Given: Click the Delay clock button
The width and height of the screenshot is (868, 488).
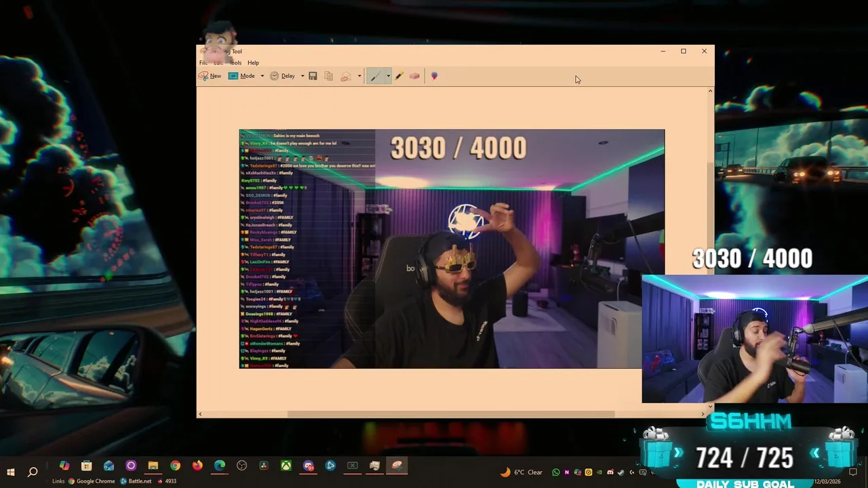Looking at the screenshot, I should pos(283,76).
